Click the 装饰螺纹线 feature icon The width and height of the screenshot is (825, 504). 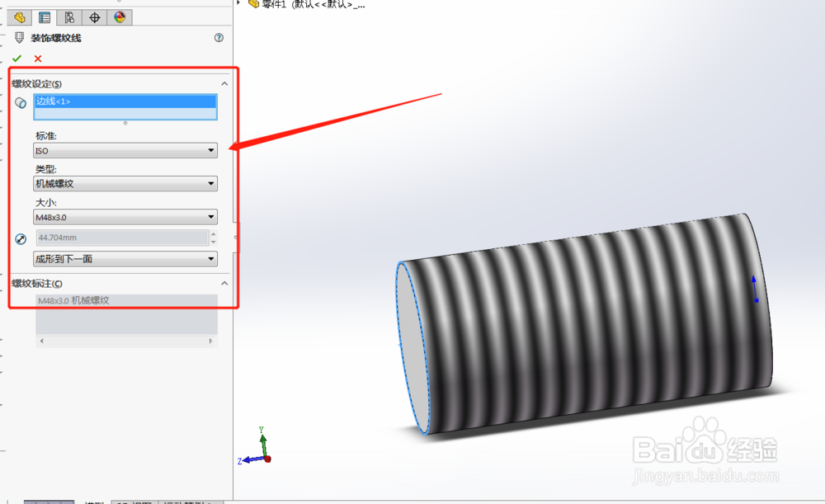coord(20,37)
